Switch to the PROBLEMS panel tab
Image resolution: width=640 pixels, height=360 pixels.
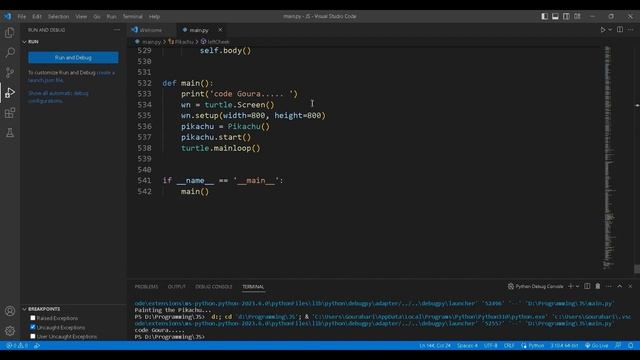pyautogui.click(x=146, y=287)
